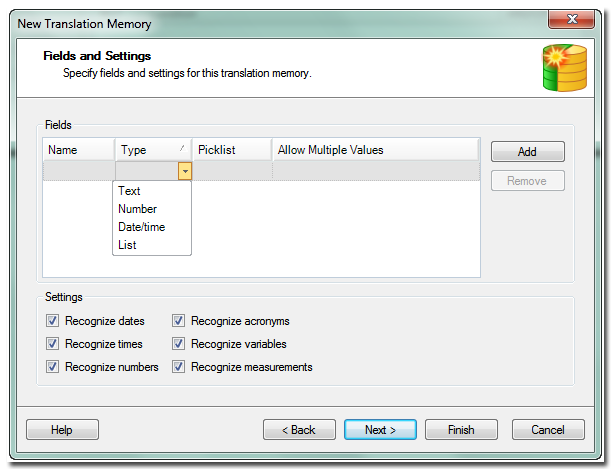611x469 pixels.
Task: Select Text from the Type list
Action: tap(129, 191)
